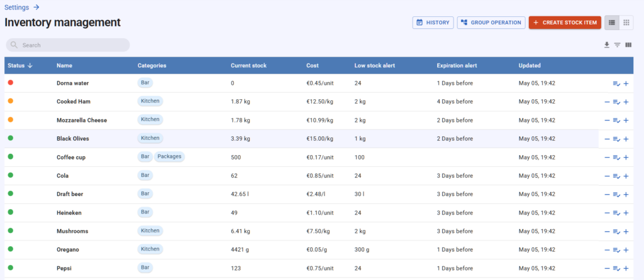Viewport: 644px width, 280px height.
Task: Open the Mozzarella Cheese item
Action: [82, 121]
